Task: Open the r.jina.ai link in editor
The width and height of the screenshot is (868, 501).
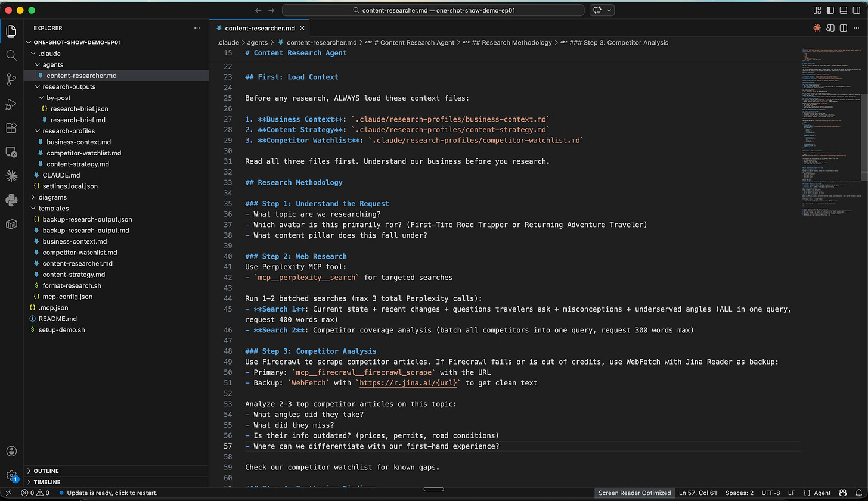Action: 408,383
